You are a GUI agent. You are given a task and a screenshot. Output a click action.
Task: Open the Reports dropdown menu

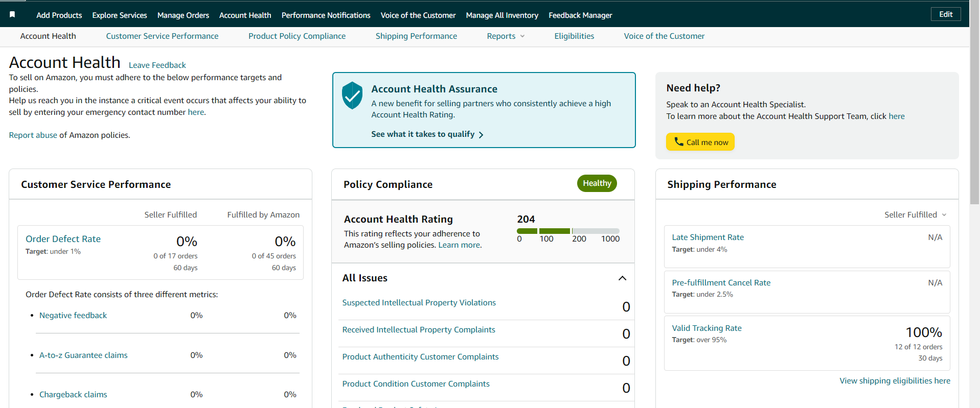pos(506,36)
